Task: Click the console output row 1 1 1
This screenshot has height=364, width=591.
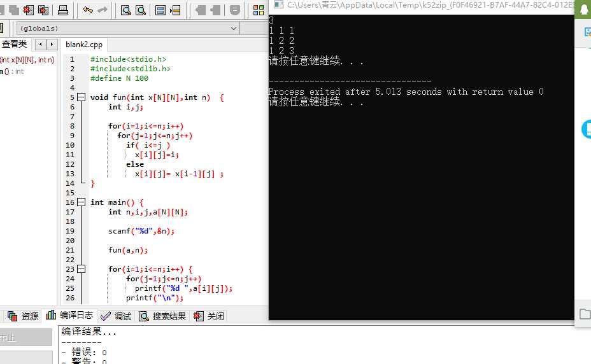Action: [x=281, y=30]
